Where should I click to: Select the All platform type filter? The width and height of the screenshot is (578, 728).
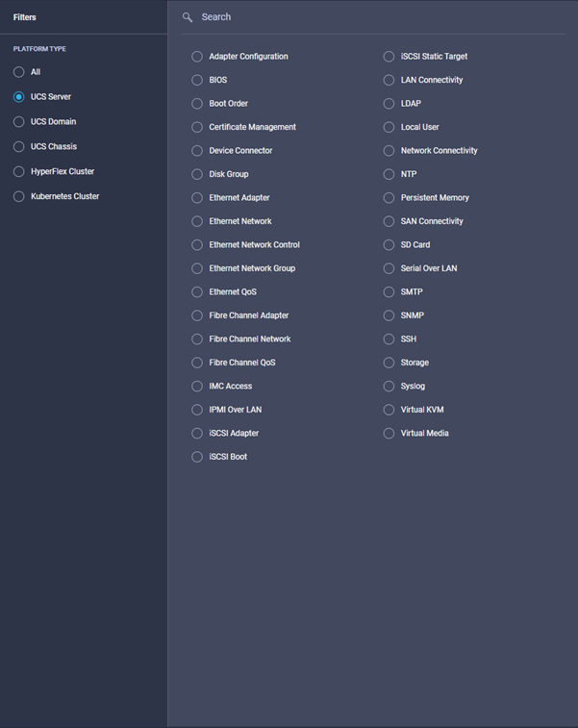(19, 72)
